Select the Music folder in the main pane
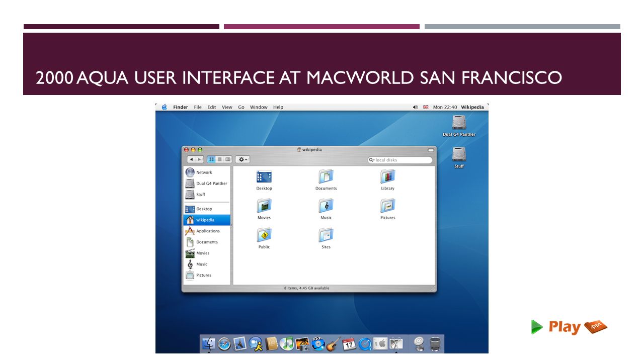 point(326,209)
